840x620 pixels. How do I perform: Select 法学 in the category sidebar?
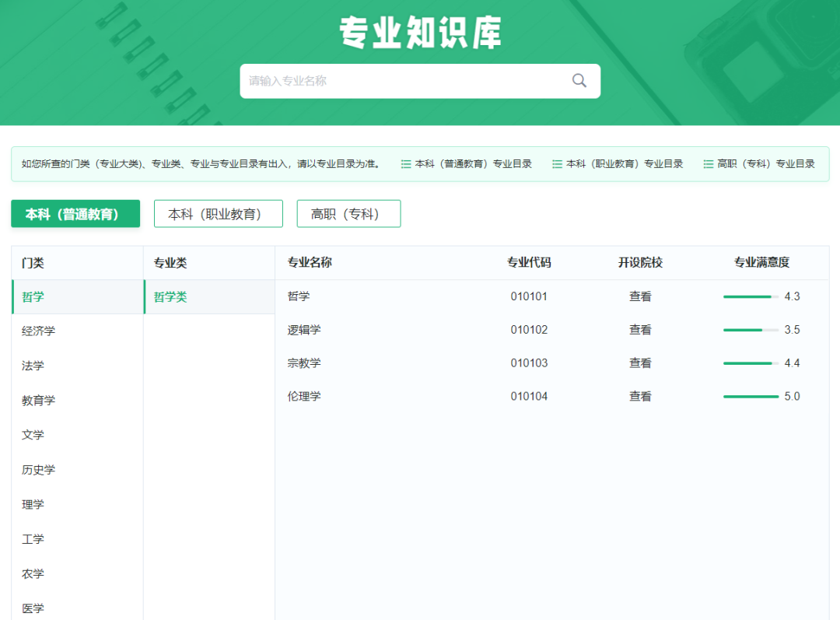pos(32,366)
